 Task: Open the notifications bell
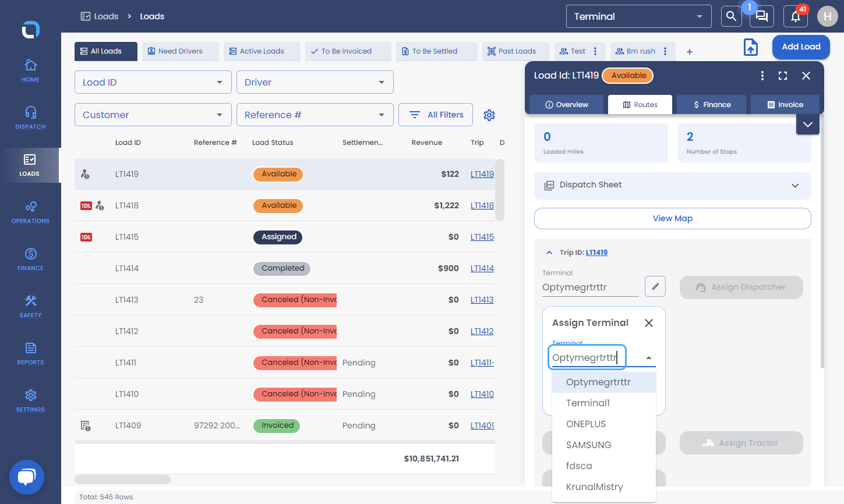click(x=796, y=16)
